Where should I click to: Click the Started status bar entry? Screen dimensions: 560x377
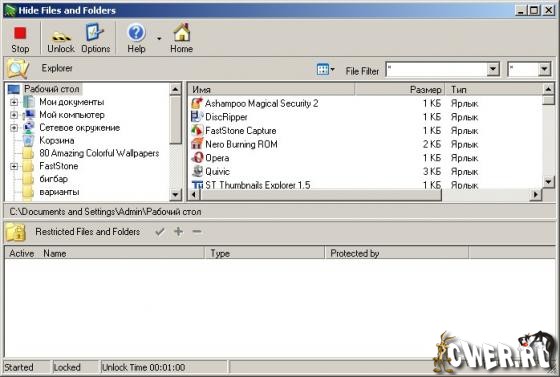[26, 367]
